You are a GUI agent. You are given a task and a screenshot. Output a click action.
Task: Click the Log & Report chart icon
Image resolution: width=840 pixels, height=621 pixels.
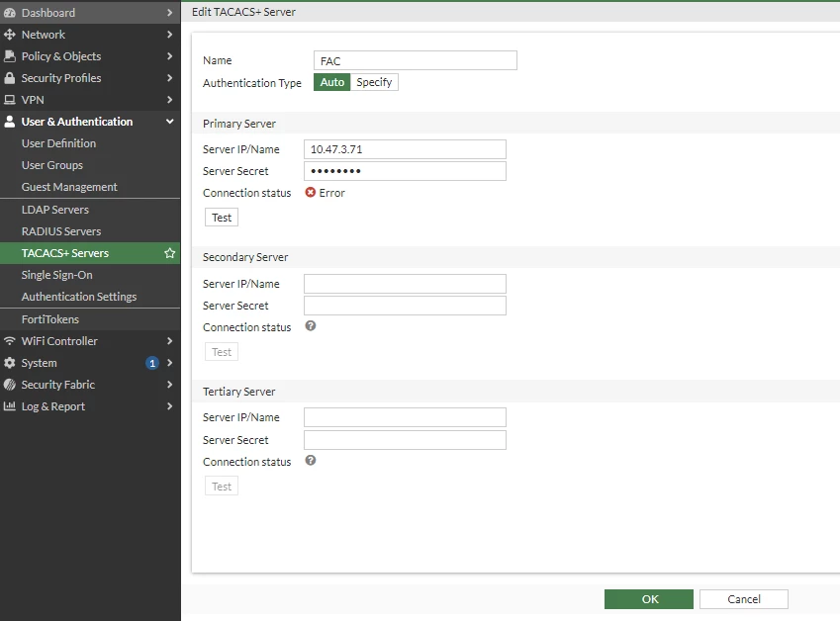pyautogui.click(x=10, y=406)
